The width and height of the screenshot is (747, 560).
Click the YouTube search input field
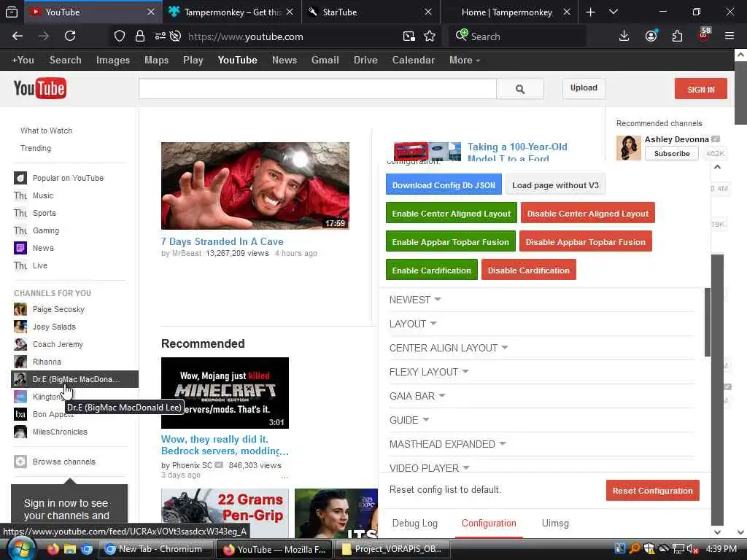point(317,89)
